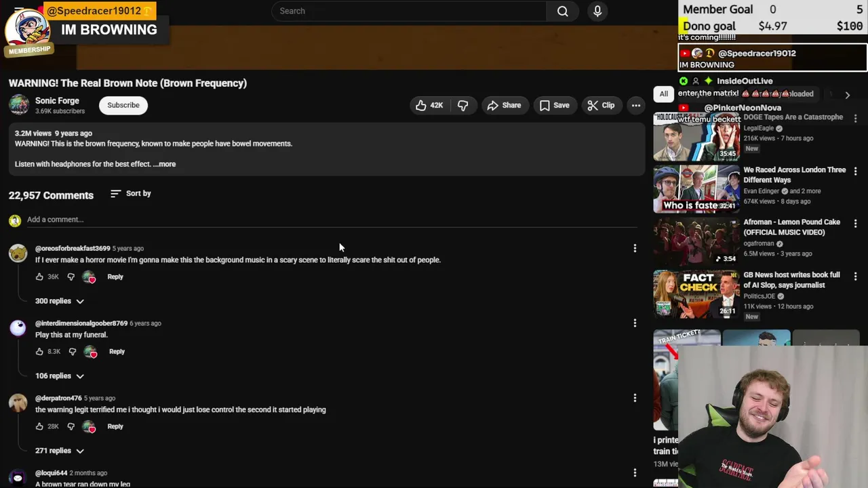Like the interdimensionalgoober8769 comment
This screenshot has width=868, height=488.
click(39, 352)
